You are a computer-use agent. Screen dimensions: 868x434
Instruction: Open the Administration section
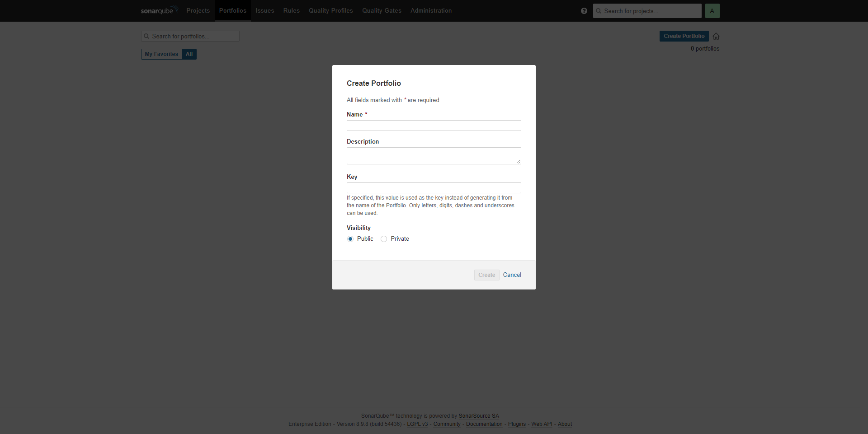point(431,11)
